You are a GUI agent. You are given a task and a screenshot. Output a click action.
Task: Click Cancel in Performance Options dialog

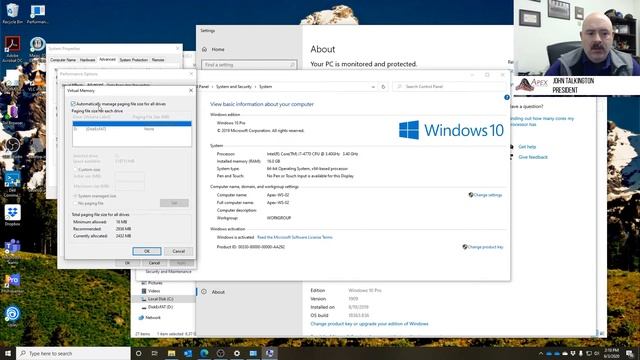pos(154,263)
